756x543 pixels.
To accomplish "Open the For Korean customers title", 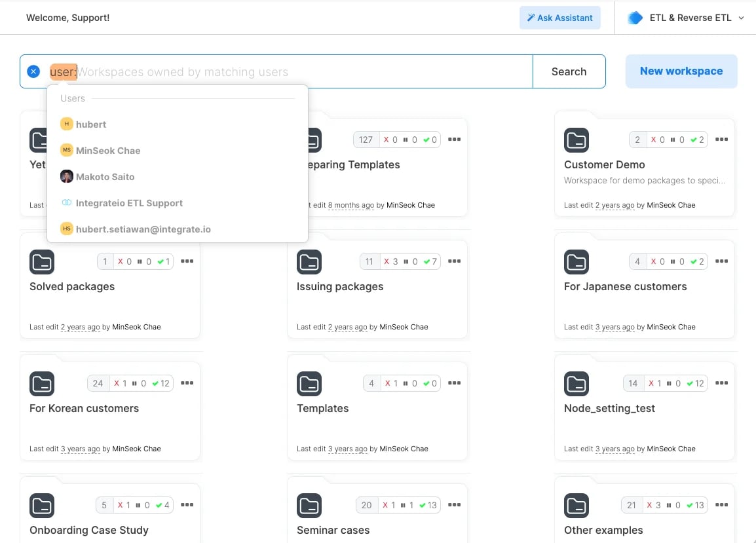I will click(x=84, y=409).
